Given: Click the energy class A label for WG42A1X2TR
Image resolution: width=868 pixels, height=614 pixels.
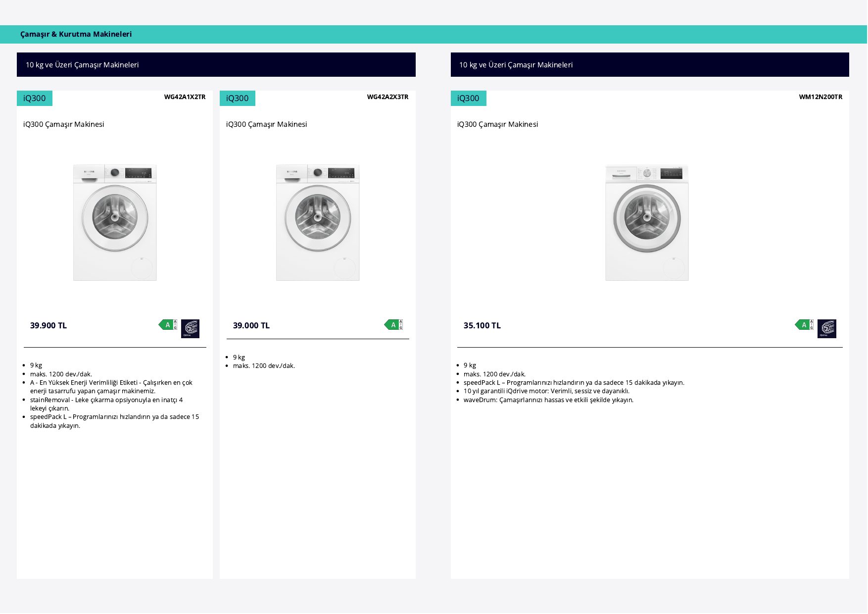Looking at the screenshot, I should click(168, 325).
